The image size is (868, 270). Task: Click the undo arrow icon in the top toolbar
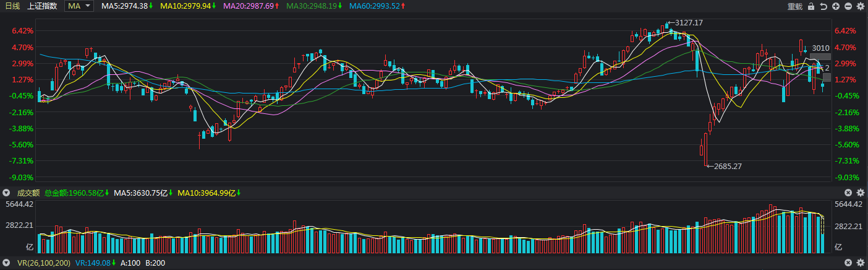coord(823,6)
